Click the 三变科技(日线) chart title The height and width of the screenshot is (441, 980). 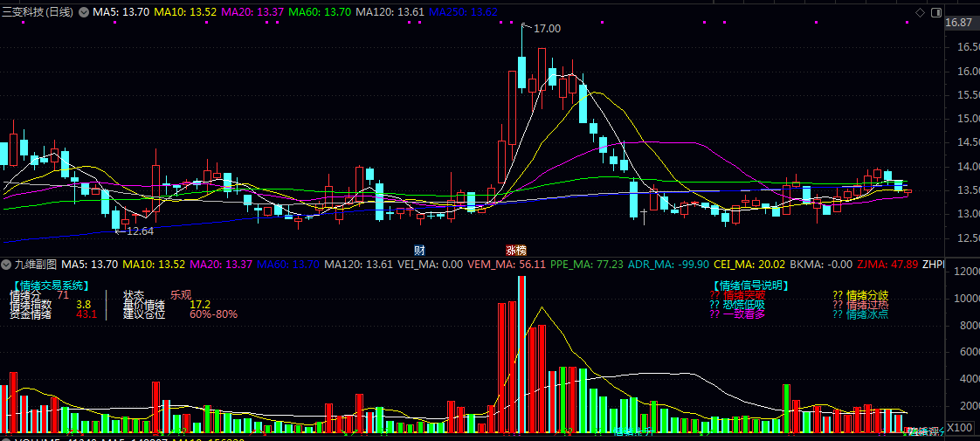(x=38, y=12)
